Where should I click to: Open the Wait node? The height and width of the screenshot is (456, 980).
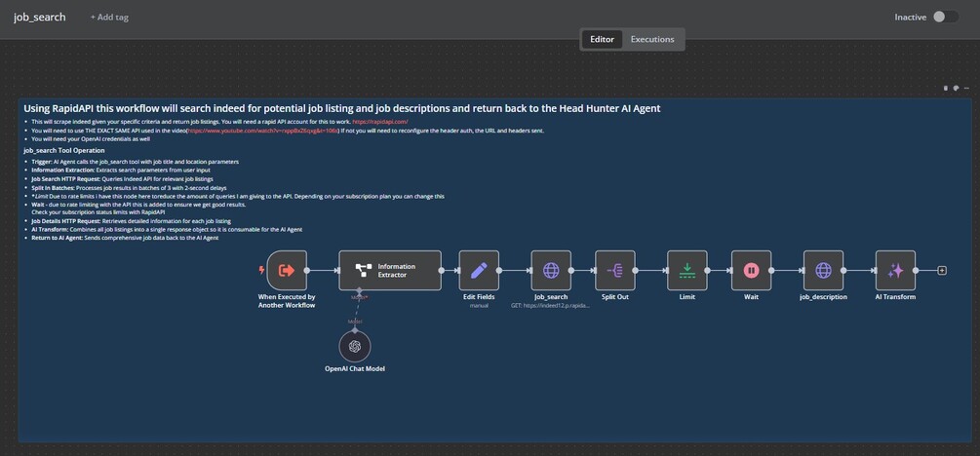(x=751, y=271)
